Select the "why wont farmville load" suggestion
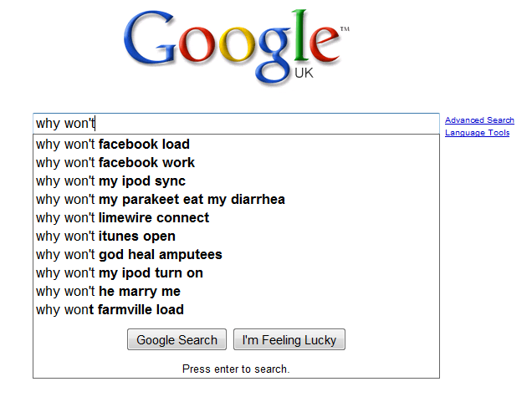Viewport: 532px width, 402px height. click(x=110, y=309)
